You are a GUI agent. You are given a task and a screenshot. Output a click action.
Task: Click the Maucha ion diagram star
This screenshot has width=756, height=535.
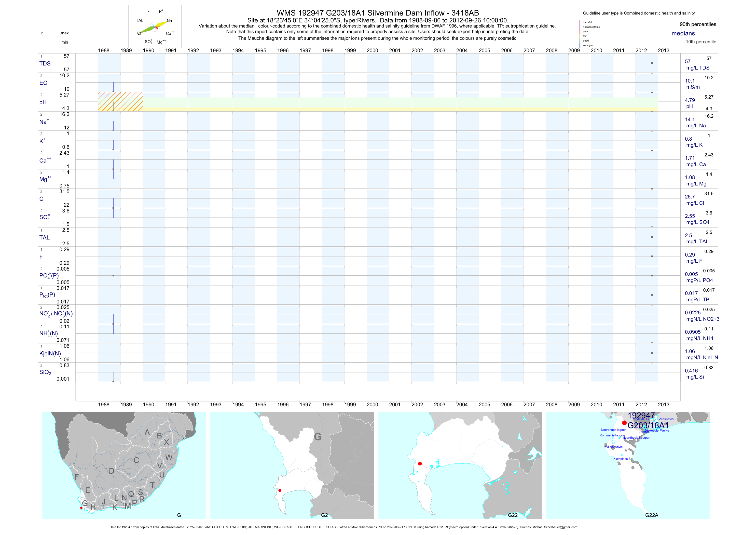pos(155,27)
